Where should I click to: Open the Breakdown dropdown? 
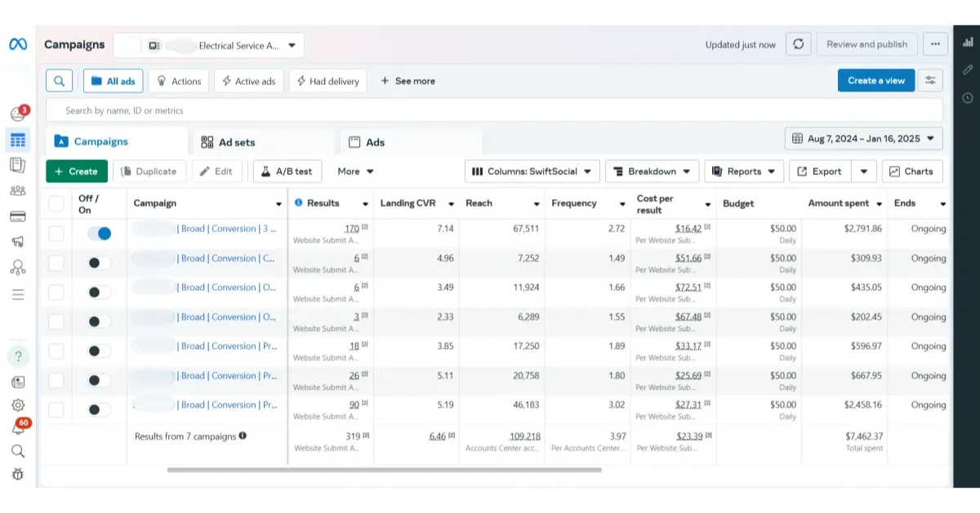point(652,172)
